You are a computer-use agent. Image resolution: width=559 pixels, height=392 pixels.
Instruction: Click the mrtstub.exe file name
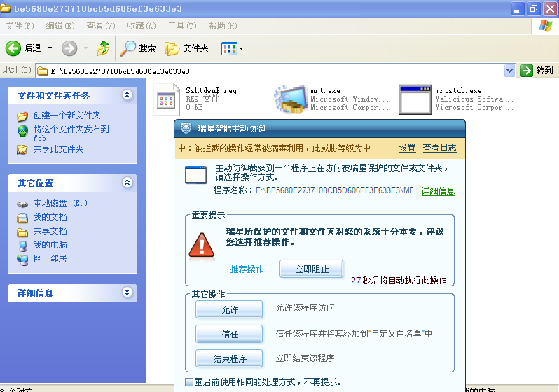coord(458,91)
